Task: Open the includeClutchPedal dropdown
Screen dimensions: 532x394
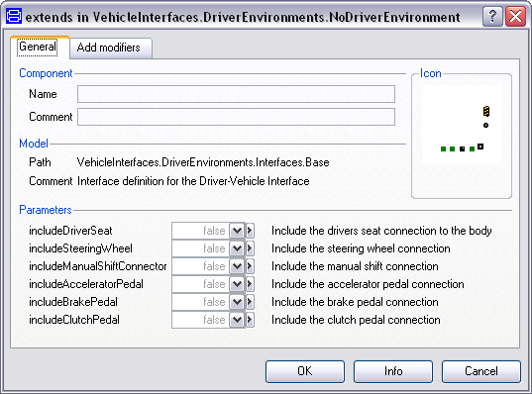Action: coord(237,320)
